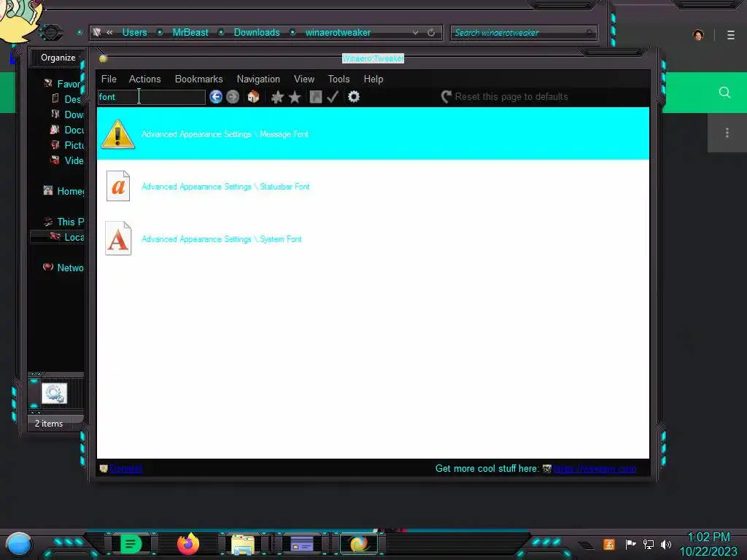Click the volume speaker tray icon
Screen dimensions: 747x560
[x=666, y=544]
